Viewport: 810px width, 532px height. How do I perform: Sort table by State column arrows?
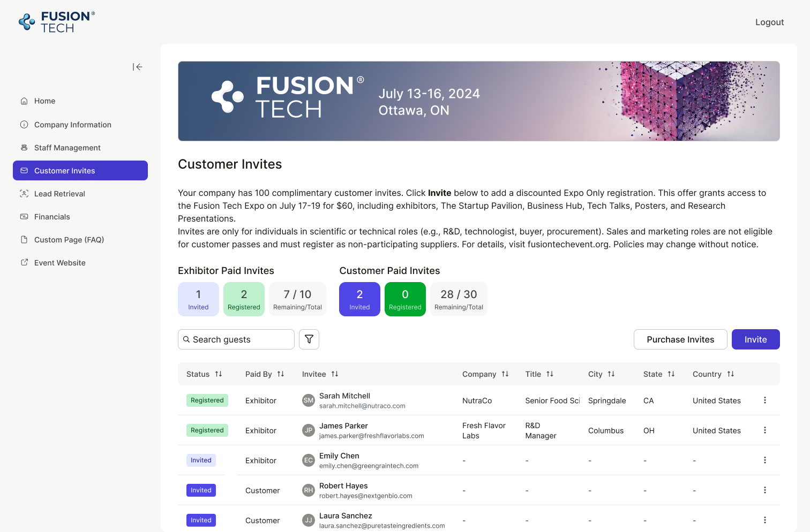click(671, 374)
